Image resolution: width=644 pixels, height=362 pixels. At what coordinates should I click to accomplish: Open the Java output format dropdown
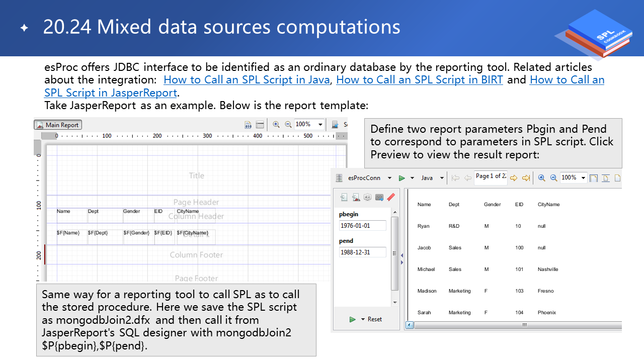click(442, 178)
